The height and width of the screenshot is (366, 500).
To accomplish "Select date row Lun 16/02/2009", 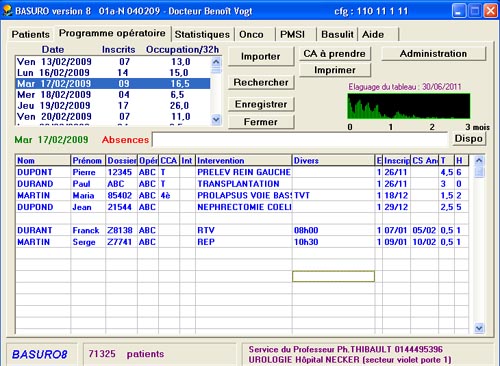I will (x=113, y=73).
